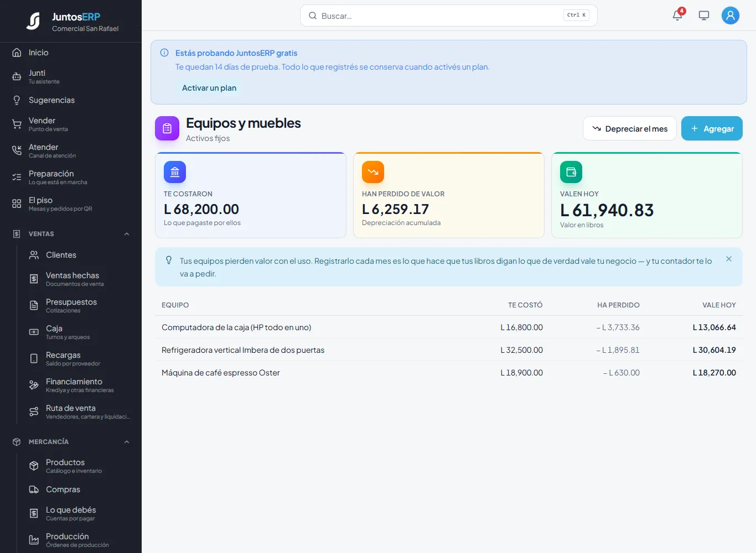The width and height of the screenshot is (756, 553).
Task: Go to Financiamiento menu item
Action: [x=79, y=385]
